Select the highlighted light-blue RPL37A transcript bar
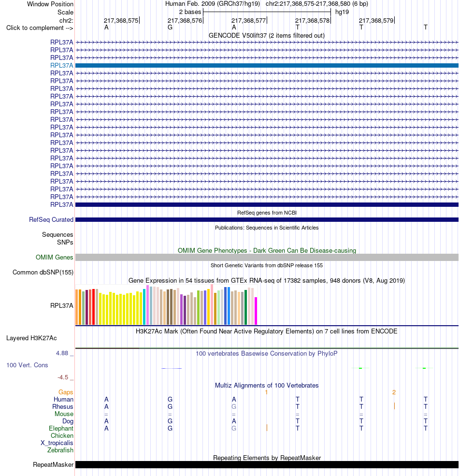The image size is (459, 476). click(x=267, y=65)
